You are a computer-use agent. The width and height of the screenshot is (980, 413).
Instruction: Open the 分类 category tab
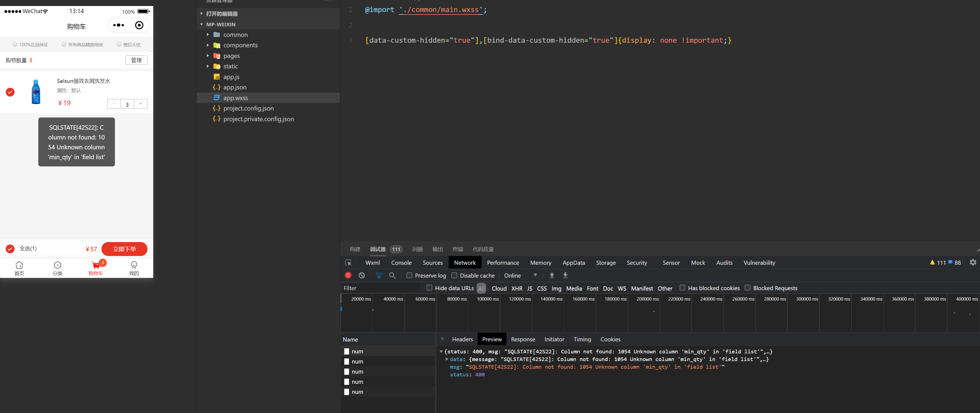pyautogui.click(x=57, y=268)
